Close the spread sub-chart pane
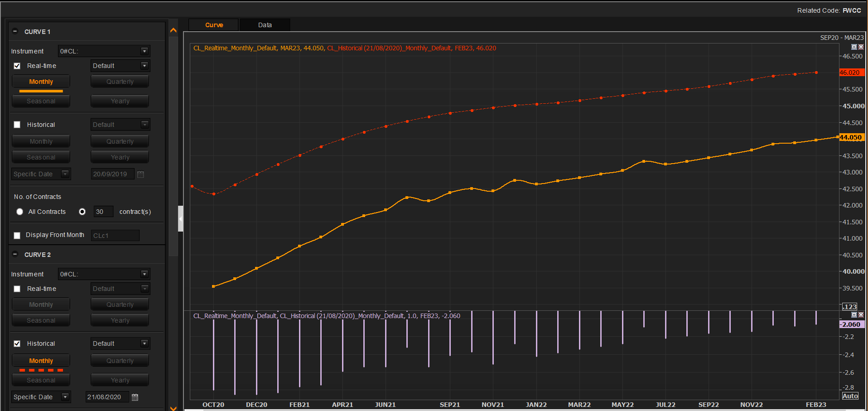This screenshot has width=868, height=411. [x=861, y=314]
